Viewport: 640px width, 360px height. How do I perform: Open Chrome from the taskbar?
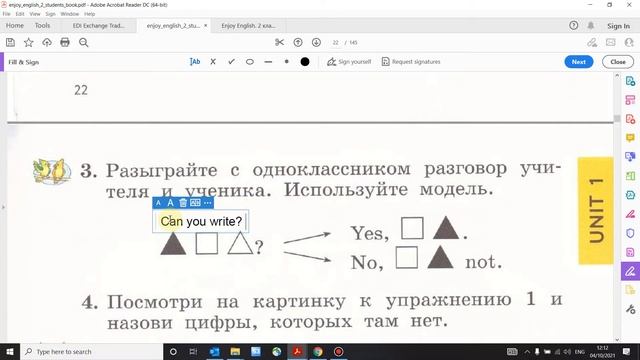point(318,352)
